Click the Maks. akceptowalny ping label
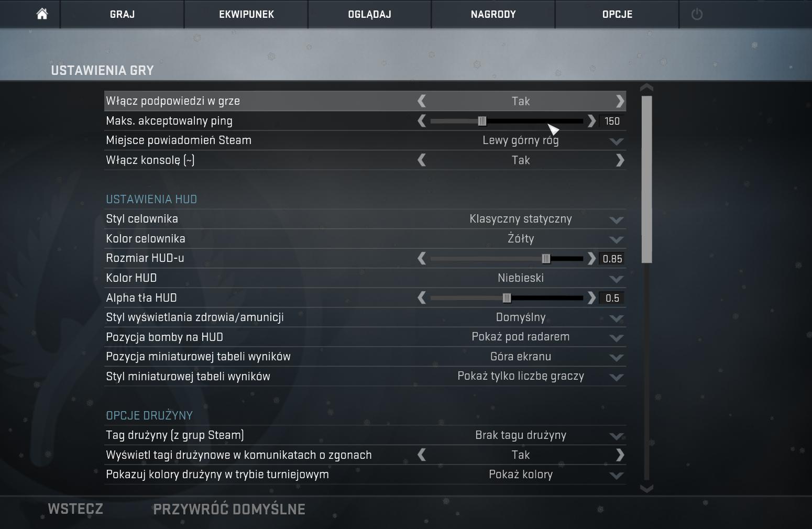 (169, 121)
